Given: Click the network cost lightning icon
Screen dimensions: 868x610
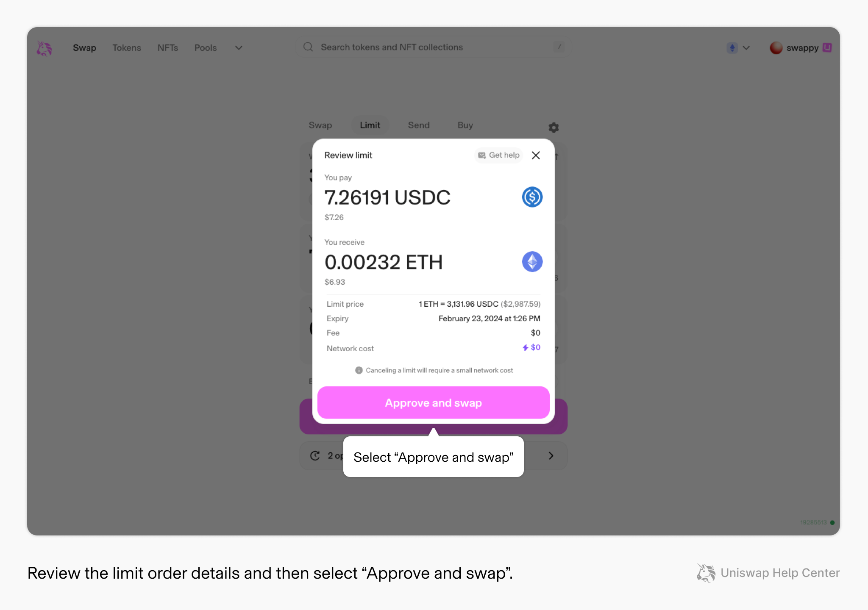Looking at the screenshot, I should click(x=525, y=347).
